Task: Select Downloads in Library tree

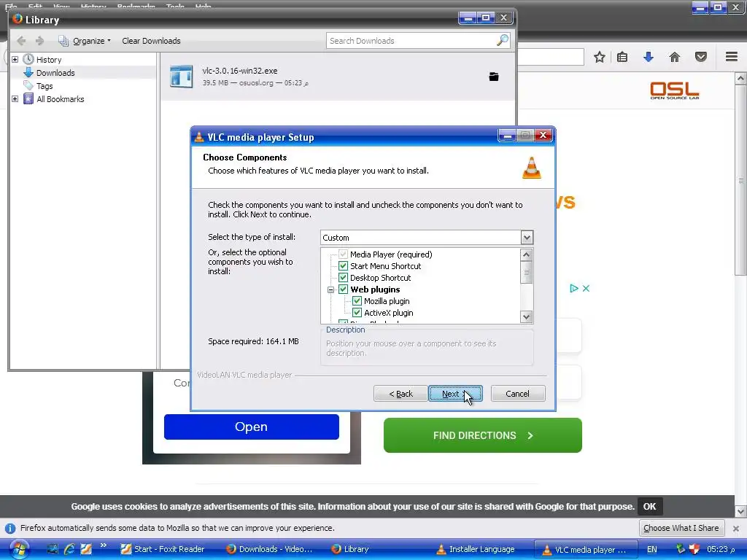Action: [x=55, y=73]
